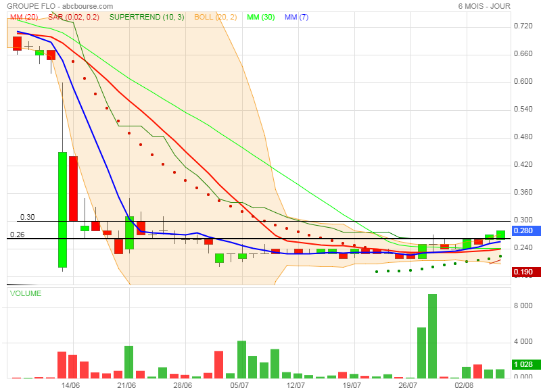Select the MM (7) legend label

(x=296, y=18)
